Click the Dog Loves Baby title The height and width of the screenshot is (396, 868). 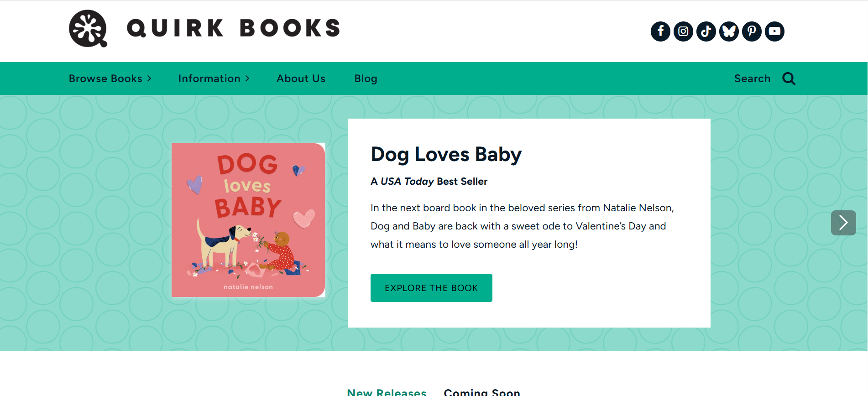(x=446, y=154)
